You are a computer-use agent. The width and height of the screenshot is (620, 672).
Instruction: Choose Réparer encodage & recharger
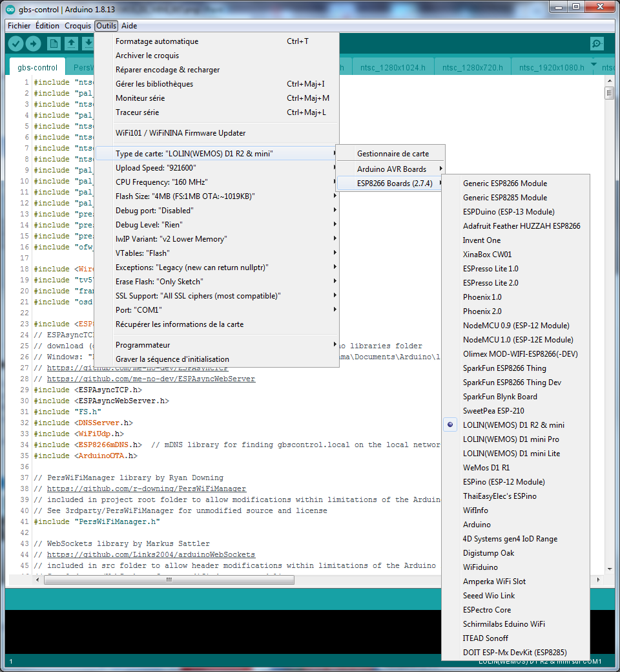point(217,69)
